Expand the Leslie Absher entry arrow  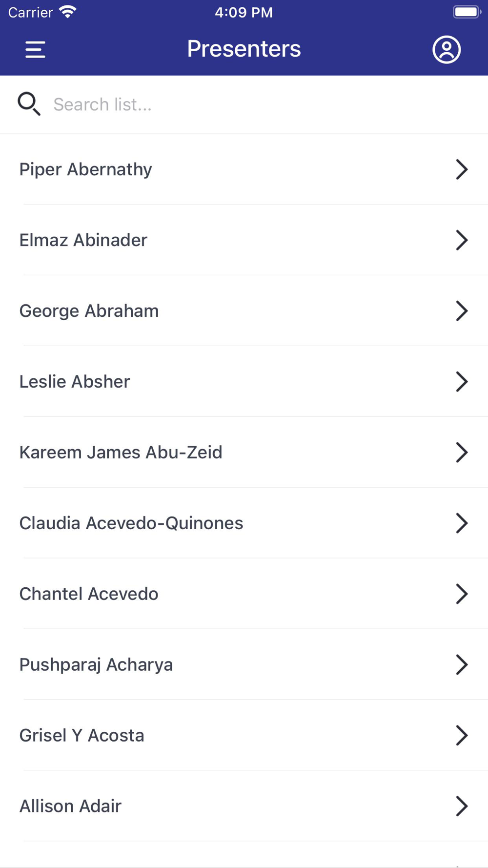(461, 382)
